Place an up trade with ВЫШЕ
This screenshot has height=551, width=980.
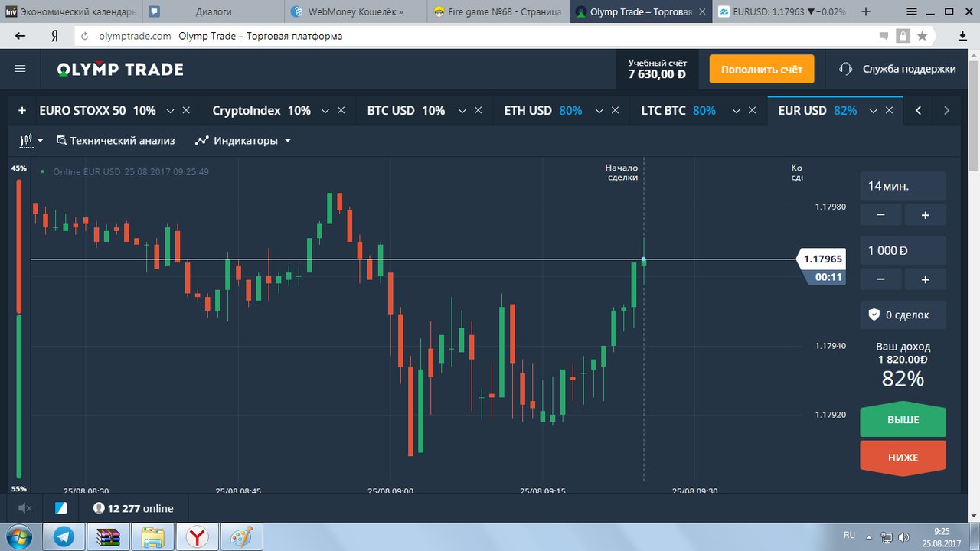(x=903, y=419)
